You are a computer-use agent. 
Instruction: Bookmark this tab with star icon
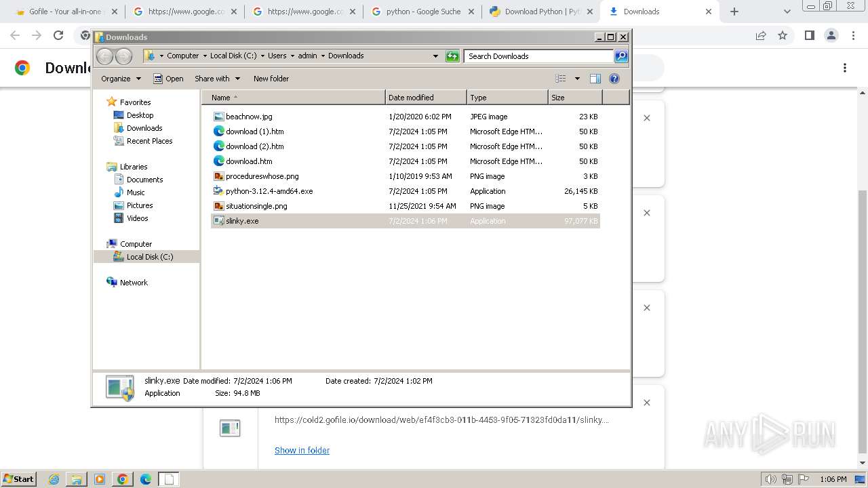[783, 35]
